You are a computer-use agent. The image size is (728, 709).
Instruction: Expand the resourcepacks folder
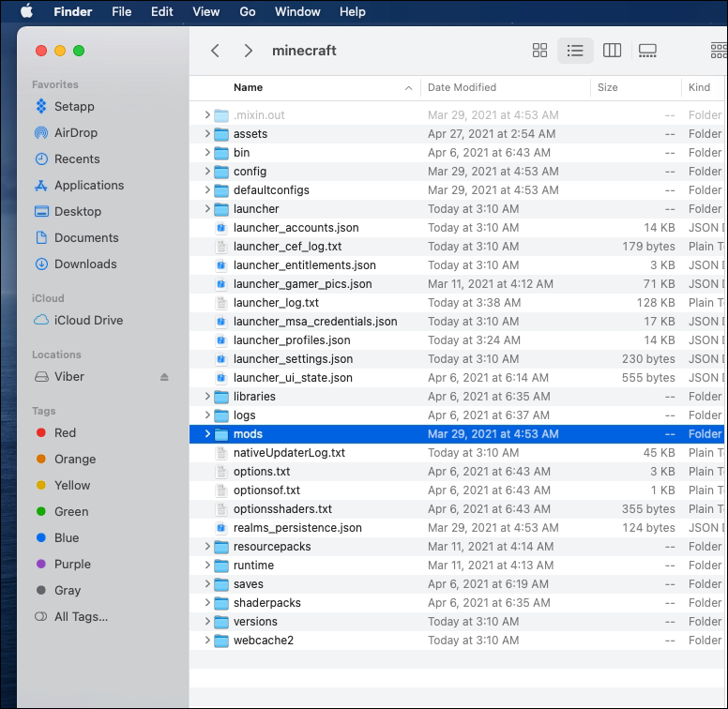207,547
